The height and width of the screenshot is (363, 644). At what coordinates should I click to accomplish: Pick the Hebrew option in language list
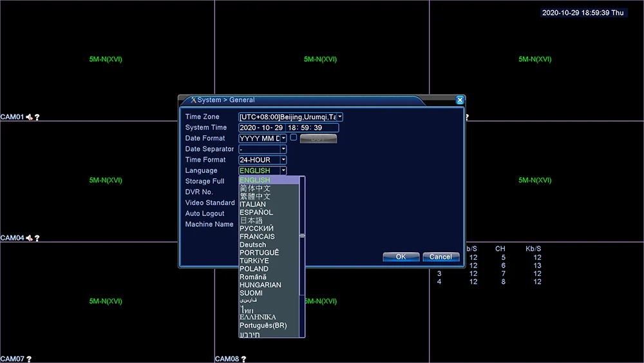click(x=269, y=334)
